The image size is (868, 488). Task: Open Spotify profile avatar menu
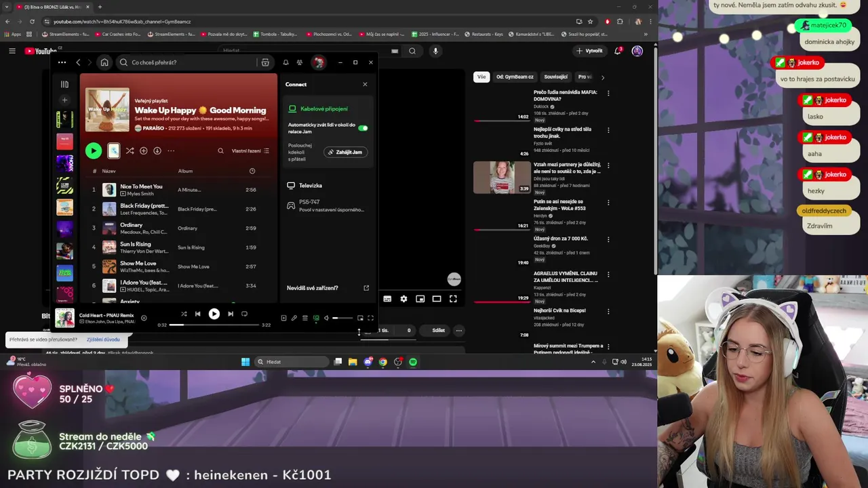[x=319, y=62]
